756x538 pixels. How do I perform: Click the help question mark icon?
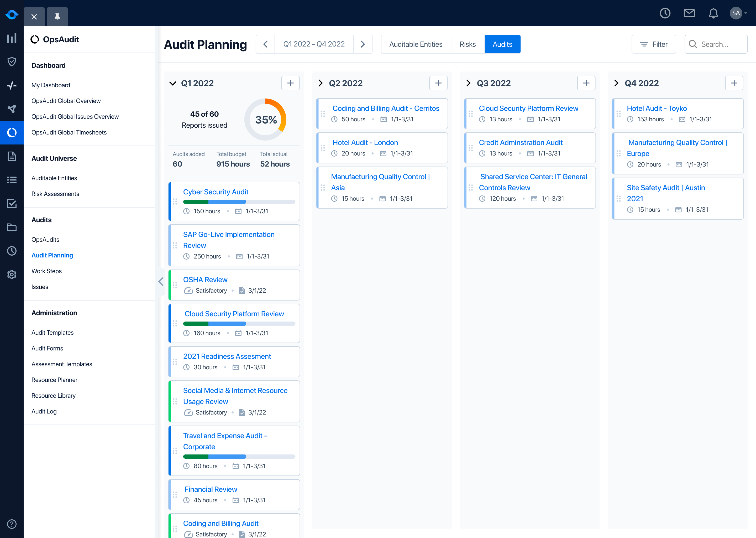[x=12, y=524]
